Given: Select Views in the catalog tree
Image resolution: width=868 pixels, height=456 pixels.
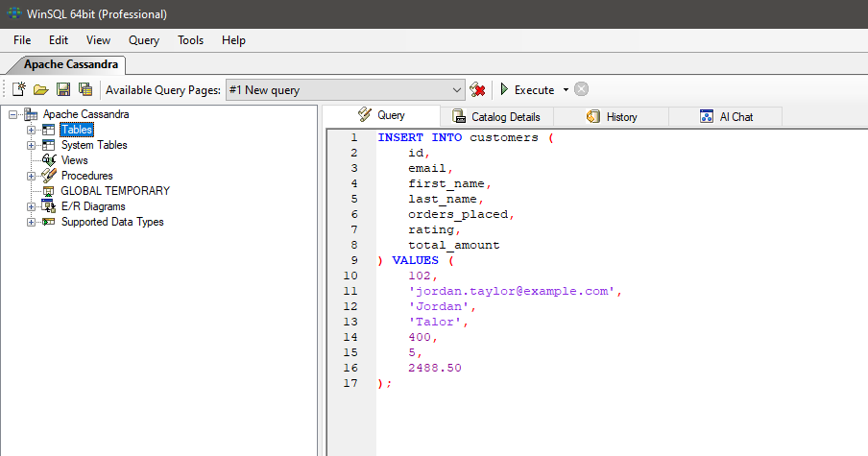Looking at the screenshot, I should click(x=74, y=160).
